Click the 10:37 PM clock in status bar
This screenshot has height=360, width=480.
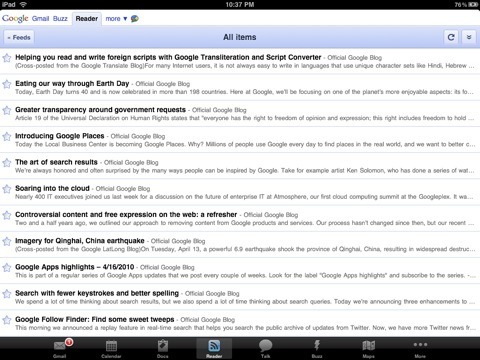coord(240,4)
